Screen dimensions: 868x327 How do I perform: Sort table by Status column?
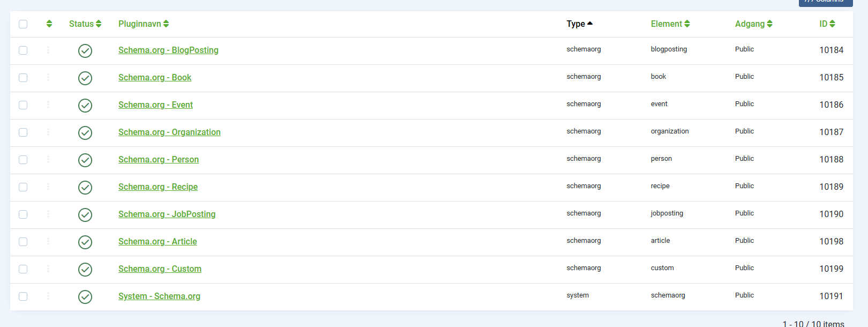coord(85,24)
